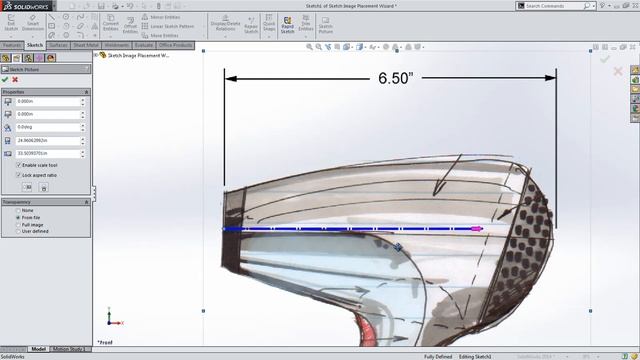The width and height of the screenshot is (640, 360).
Task: Collapse the Transparency section
Action: 87,202
